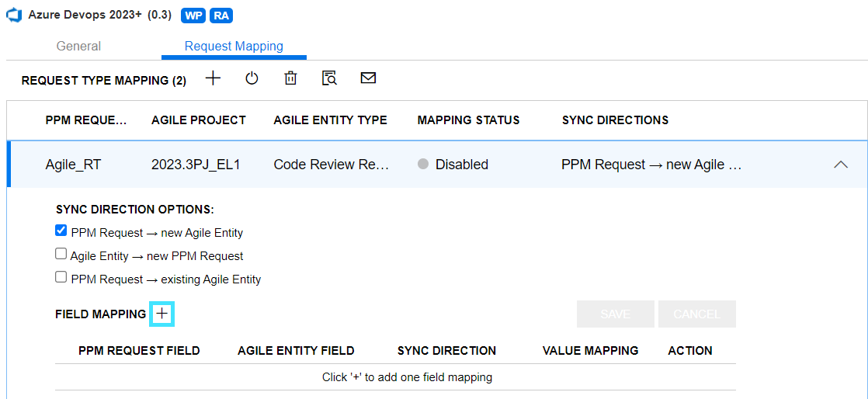Click the Azure DevOps logo icon
The image size is (868, 399).
pyautogui.click(x=14, y=16)
